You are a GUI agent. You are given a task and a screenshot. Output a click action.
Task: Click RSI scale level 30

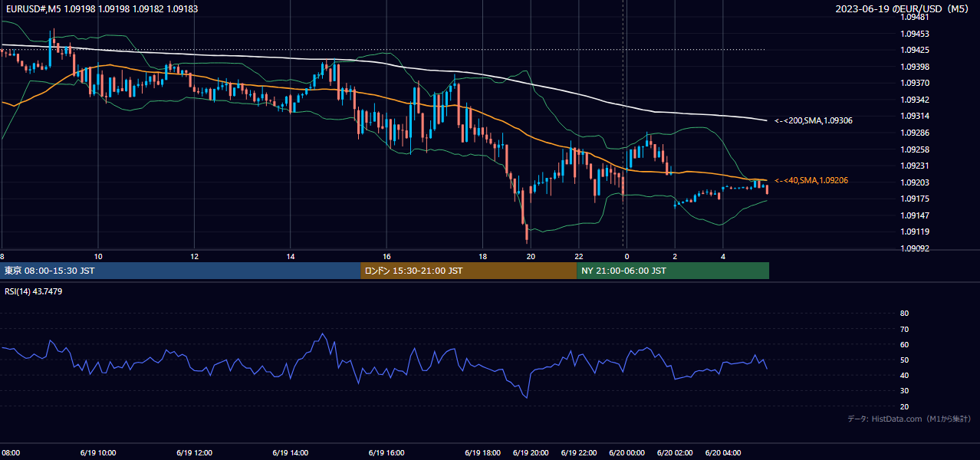point(904,391)
